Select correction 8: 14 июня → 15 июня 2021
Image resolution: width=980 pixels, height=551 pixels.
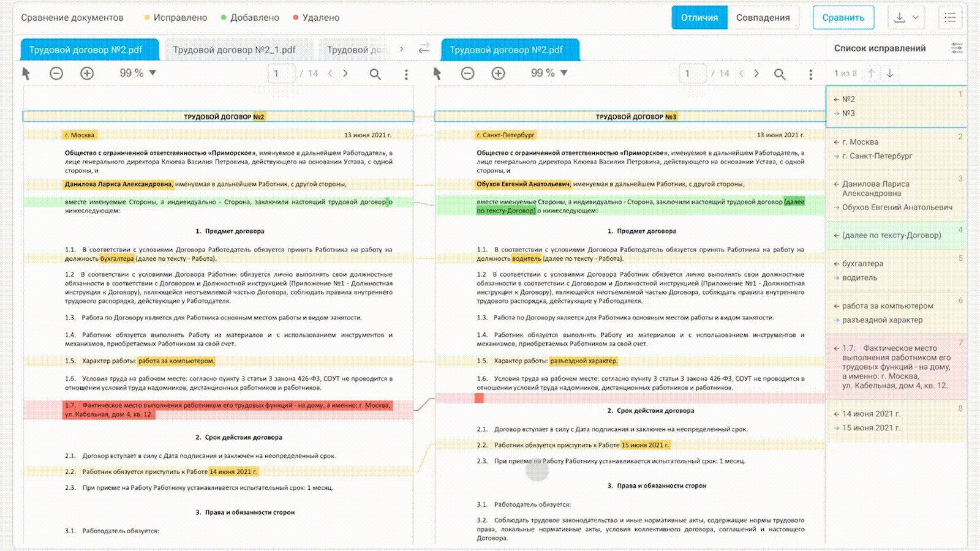pyautogui.click(x=896, y=421)
